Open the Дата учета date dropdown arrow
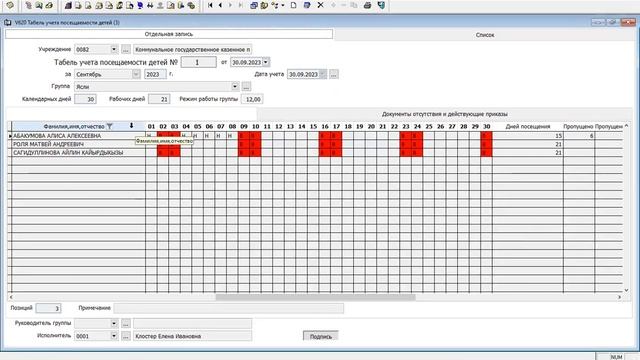The height and width of the screenshot is (360, 640). tap(322, 74)
